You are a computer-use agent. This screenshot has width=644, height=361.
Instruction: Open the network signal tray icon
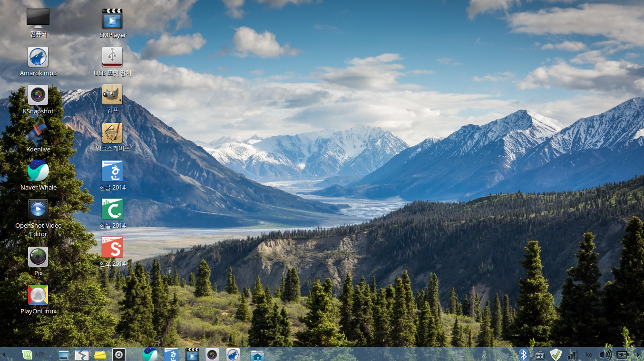click(573, 355)
